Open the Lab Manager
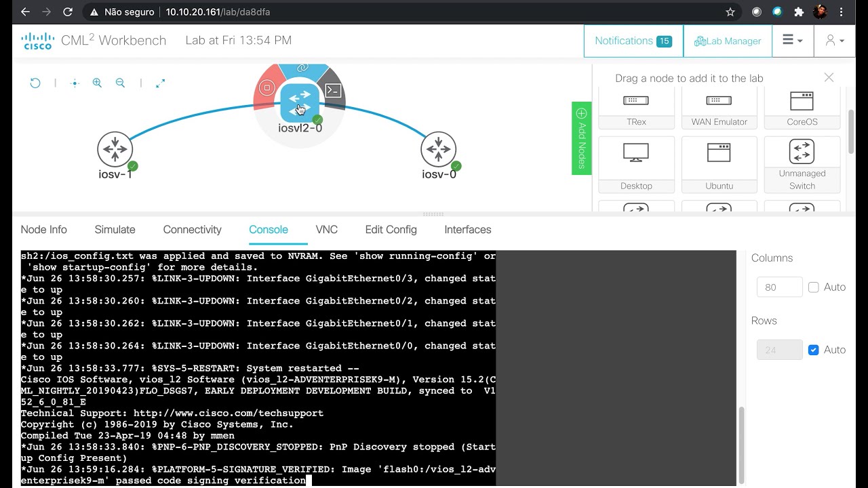 click(728, 41)
